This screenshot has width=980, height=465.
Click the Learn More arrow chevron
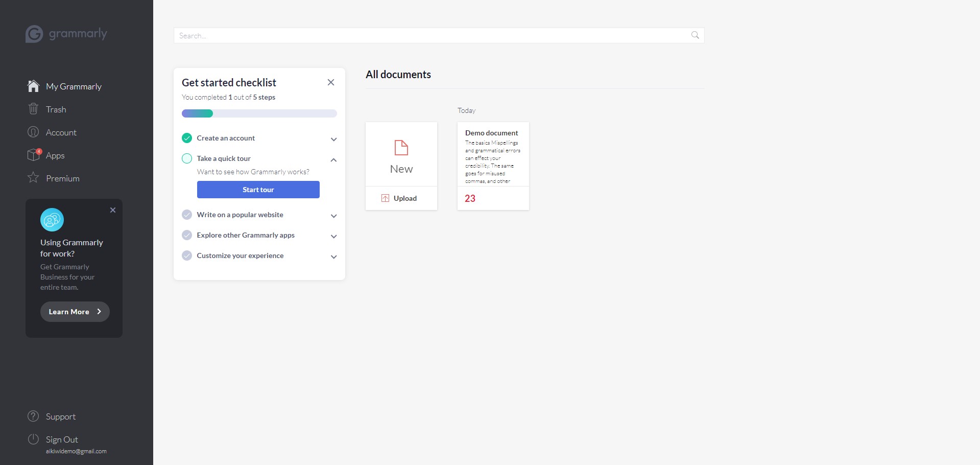[x=99, y=311]
